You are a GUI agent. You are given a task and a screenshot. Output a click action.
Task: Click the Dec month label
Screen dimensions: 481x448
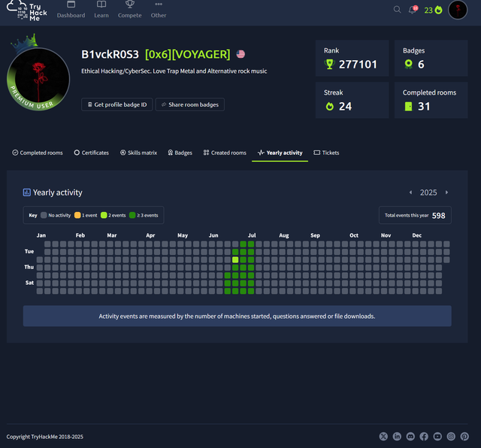pyautogui.click(x=416, y=235)
